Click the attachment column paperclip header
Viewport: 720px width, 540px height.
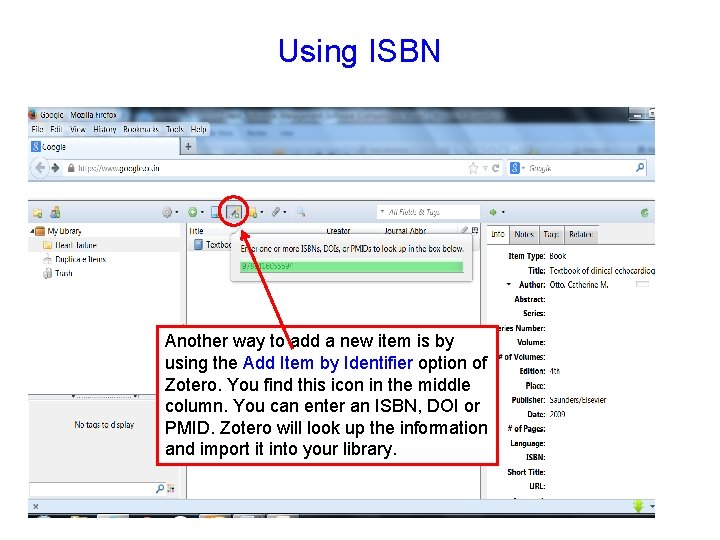coord(465,230)
